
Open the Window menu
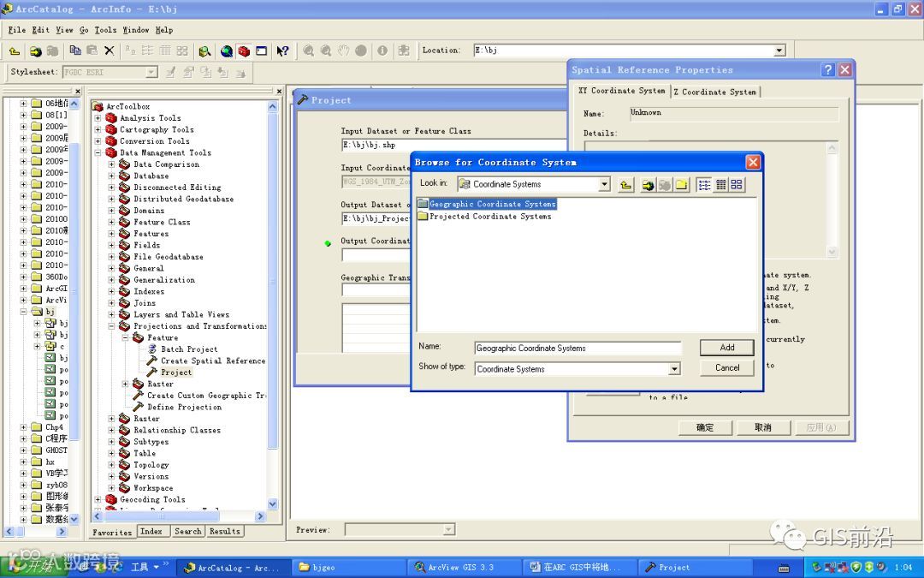click(135, 29)
